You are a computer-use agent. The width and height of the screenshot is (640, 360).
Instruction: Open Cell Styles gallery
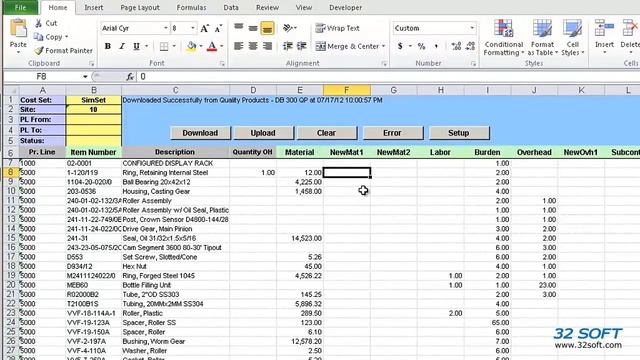tap(572, 38)
